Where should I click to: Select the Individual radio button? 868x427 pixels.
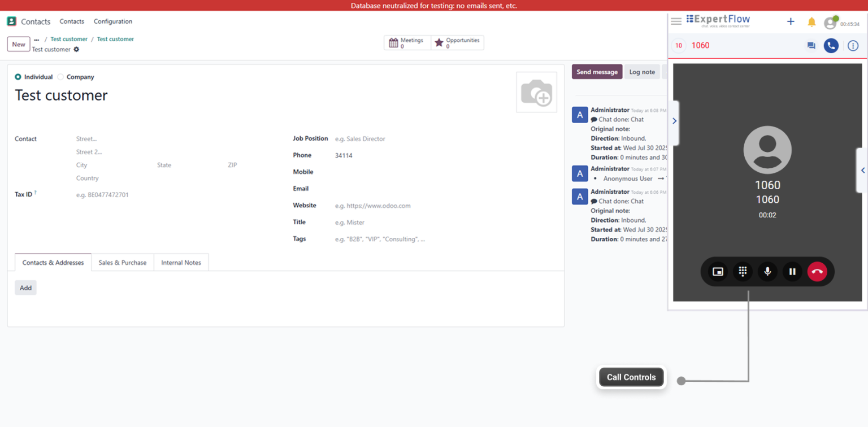pyautogui.click(x=18, y=77)
